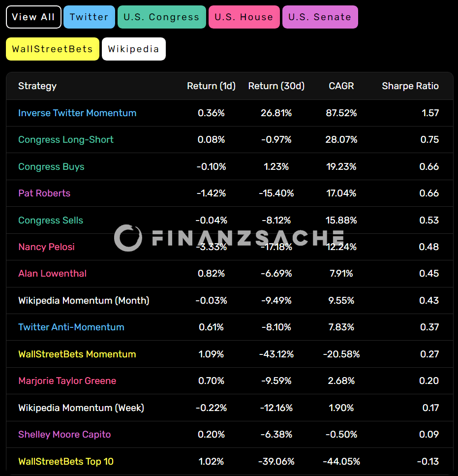This screenshot has height=476, width=458.
Task: Select the U.S. Senate filter
Action: pyautogui.click(x=320, y=17)
